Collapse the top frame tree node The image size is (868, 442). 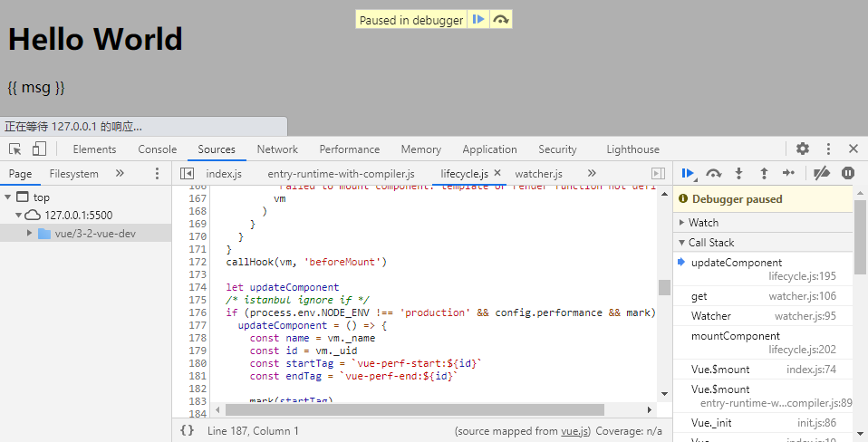pyautogui.click(x=8, y=197)
